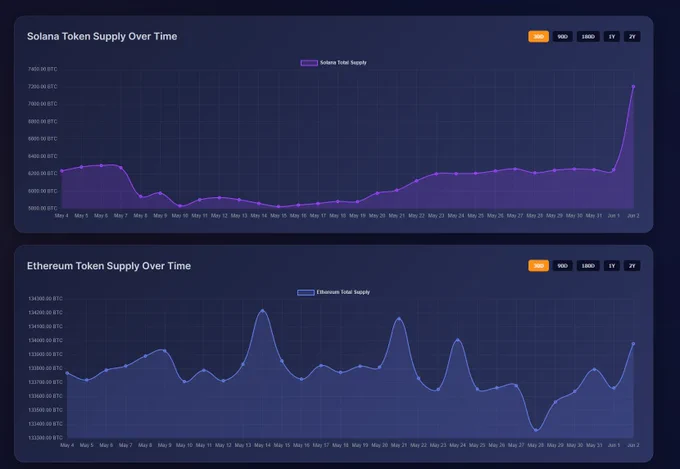This screenshot has width=680, height=469.
Task: Click the May 4 data point on the Solana chart
Action: point(62,171)
